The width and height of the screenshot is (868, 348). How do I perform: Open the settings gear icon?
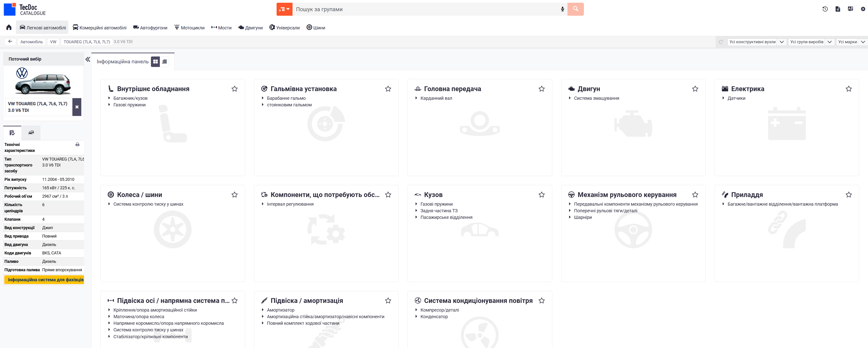[x=863, y=9]
